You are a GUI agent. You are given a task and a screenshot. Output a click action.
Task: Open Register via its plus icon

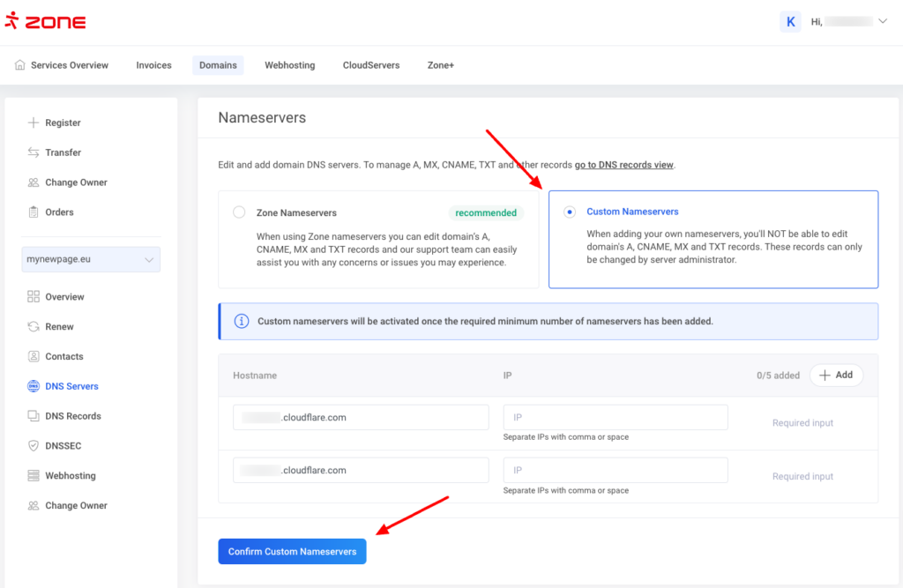pos(34,123)
